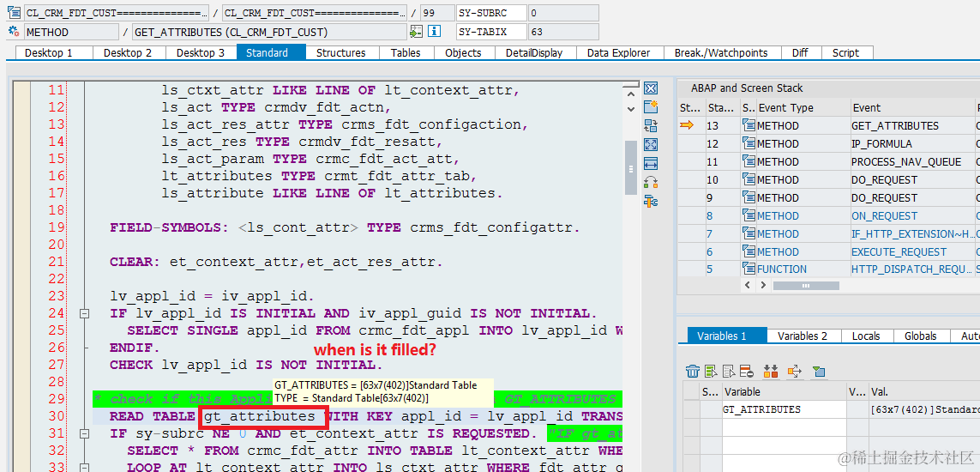Switch to the Locals tab
This screenshot has width=980, height=472.
pyautogui.click(x=866, y=336)
